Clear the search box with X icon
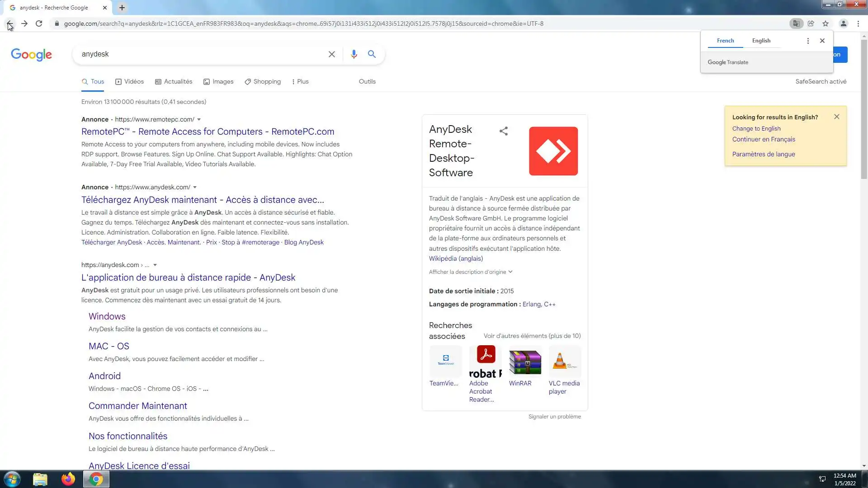This screenshot has height=488, width=868. click(331, 54)
